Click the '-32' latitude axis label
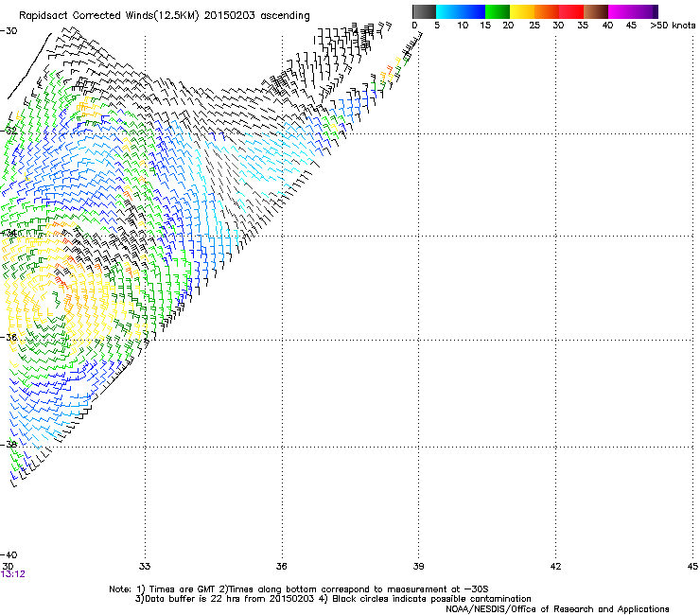700x615 pixels. pyautogui.click(x=9, y=132)
